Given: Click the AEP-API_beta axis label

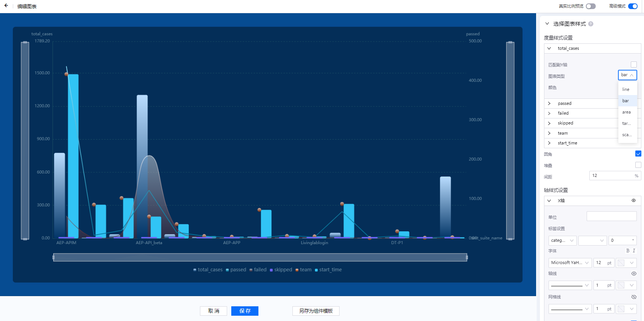Looking at the screenshot, I should click(149, 243).
